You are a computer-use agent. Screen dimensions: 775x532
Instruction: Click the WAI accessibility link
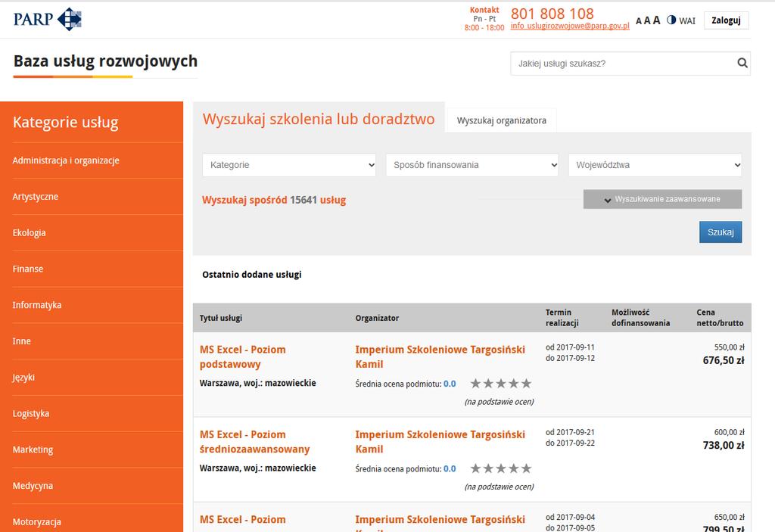click(687, 20)
